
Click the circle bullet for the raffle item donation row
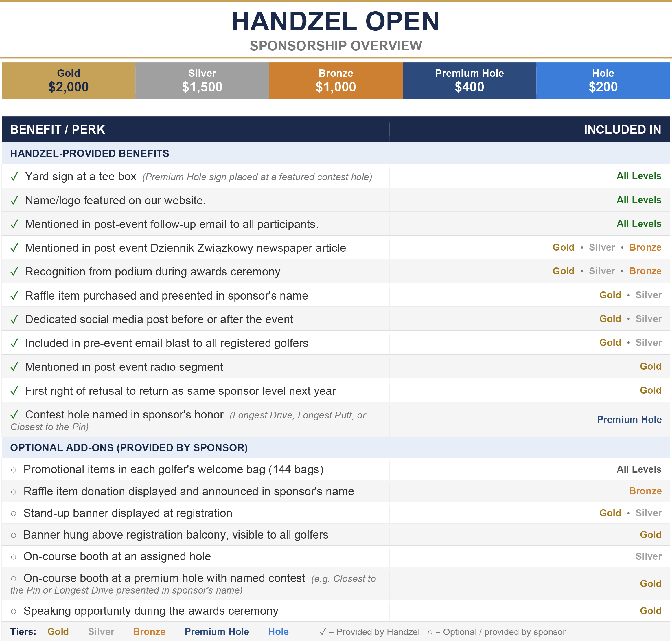coord(14,492)
